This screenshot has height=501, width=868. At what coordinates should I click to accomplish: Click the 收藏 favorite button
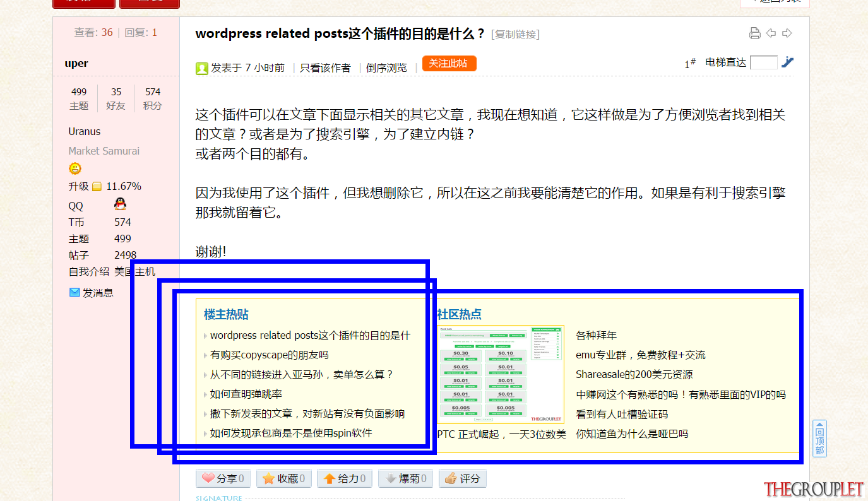(x=283, y=478)
